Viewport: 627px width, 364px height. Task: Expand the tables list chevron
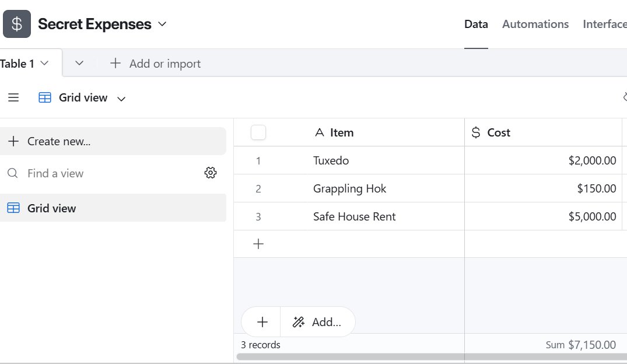[79, 64]
